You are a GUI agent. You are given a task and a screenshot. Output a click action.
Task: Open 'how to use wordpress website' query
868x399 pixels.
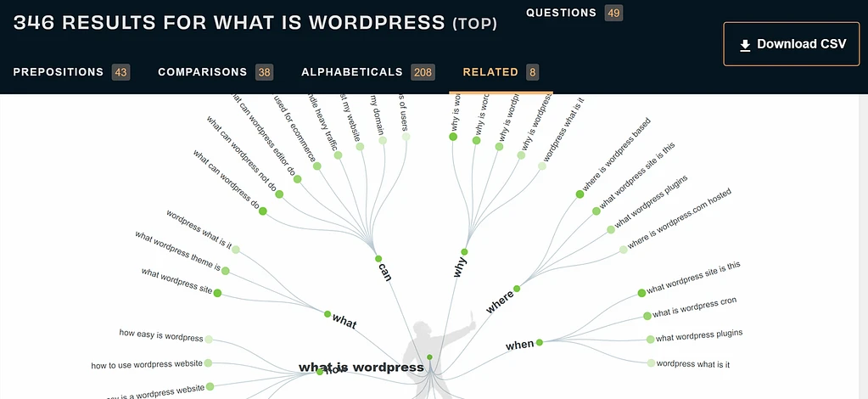click(147, 365)
